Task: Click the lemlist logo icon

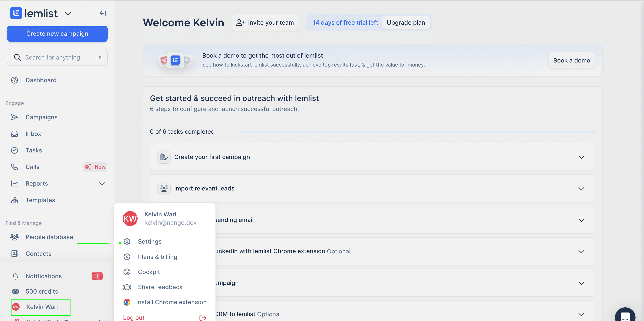Action: (x=16, y=13)
